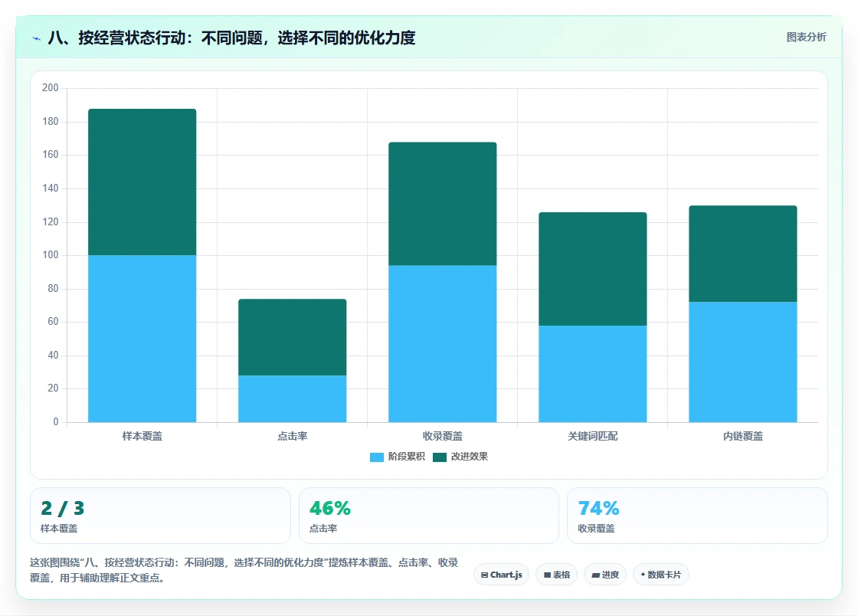858x616 pixels.
Task: Click the y-axis value 100
Action: 51,255
